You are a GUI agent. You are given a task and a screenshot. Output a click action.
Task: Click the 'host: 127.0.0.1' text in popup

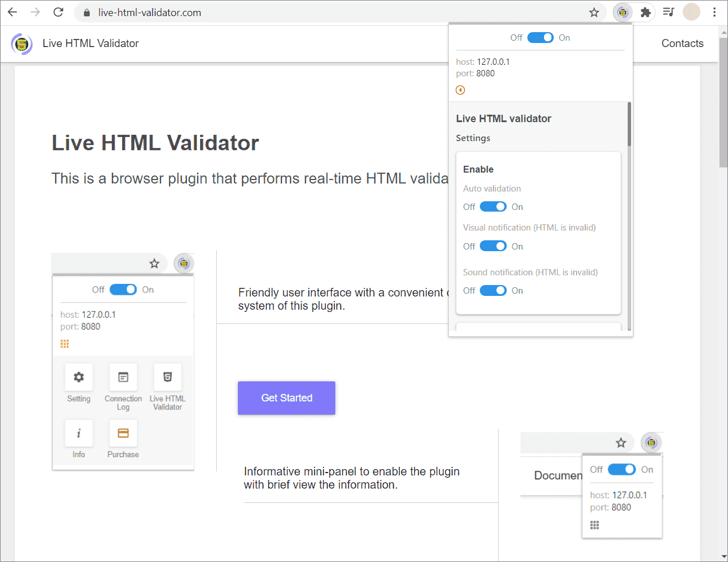tap(483, 62)
